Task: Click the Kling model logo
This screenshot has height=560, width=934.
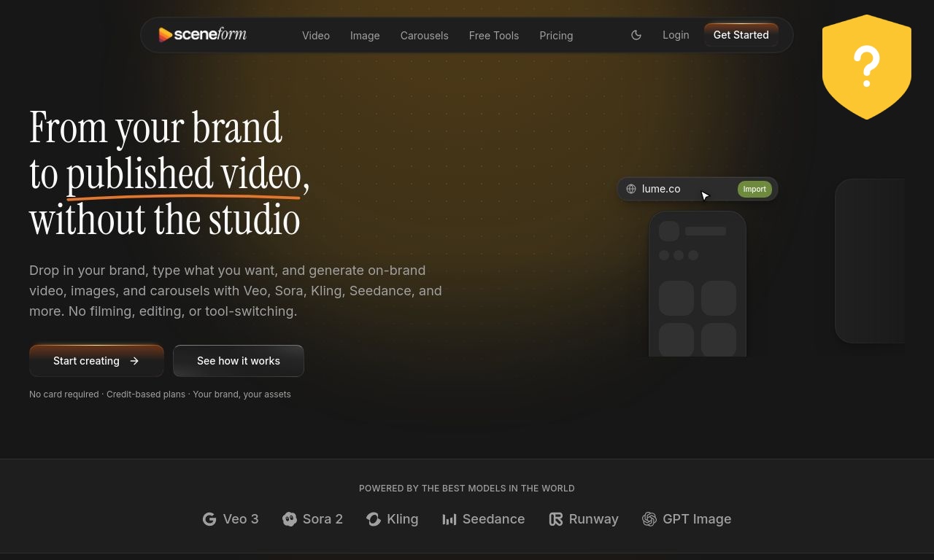Action: coord(374,519)
